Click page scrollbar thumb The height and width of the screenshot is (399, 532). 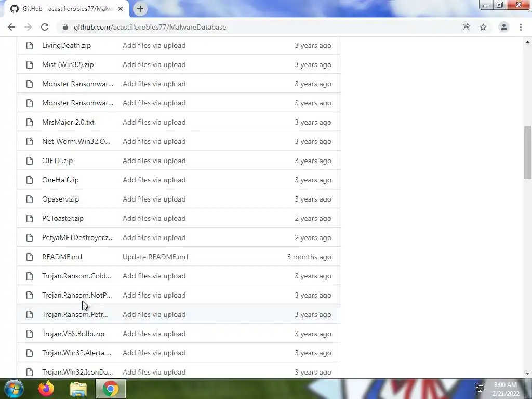527,152
